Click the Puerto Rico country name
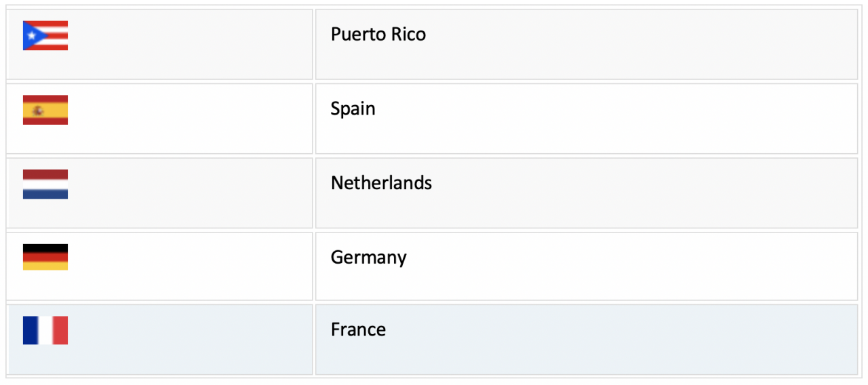Viewport: 868px width, 385px height. [x=378, y=34]
